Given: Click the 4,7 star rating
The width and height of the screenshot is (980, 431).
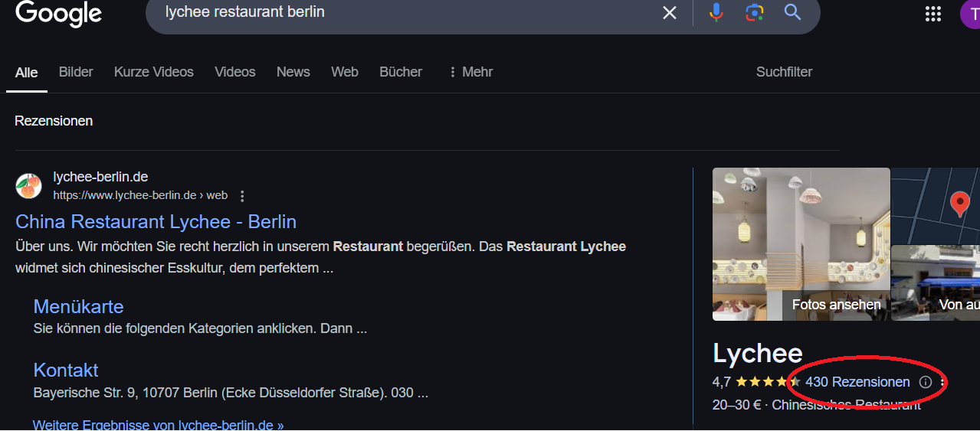Looking at the screenshot, I should click(756, 382).
